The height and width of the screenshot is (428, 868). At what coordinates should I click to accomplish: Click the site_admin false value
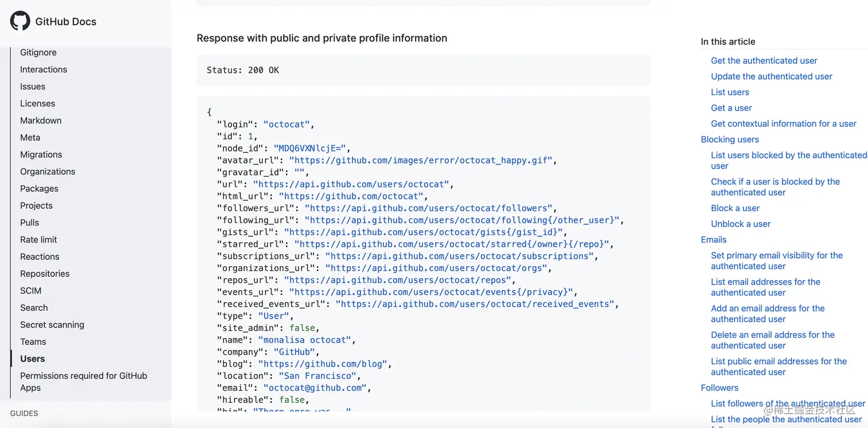[303, 328]
